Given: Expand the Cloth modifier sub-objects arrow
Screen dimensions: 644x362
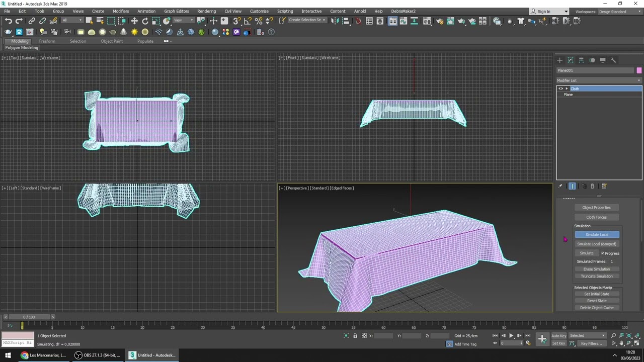Looking at the screenshot, I should pos(567,89).
